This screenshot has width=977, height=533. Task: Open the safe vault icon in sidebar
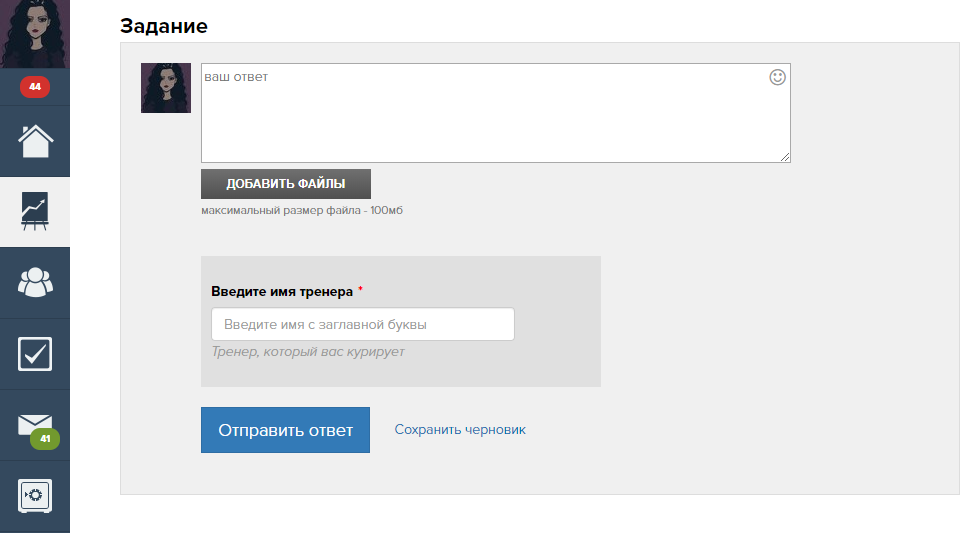click(x=35, y=495)
